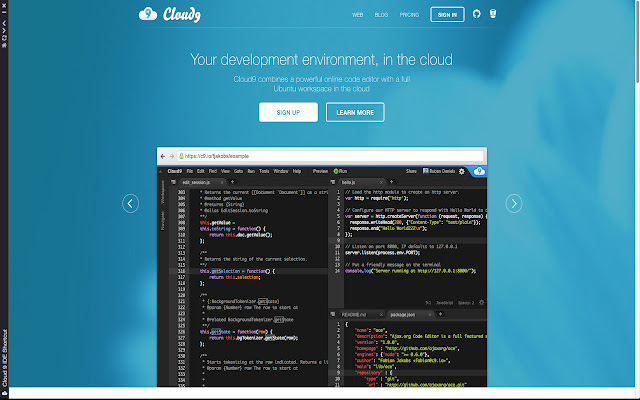Viewport: 640px width, 400px height.
Task: Open the IDE settings gear beside Ruben Daniels
Action: click(462, 171)
